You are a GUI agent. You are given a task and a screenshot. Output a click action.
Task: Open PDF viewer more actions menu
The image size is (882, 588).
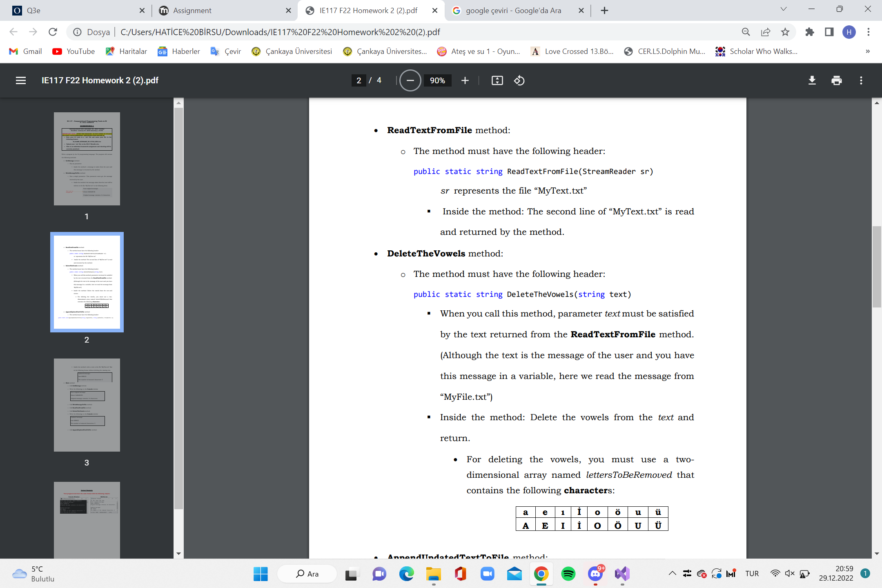tap(861, 80)
